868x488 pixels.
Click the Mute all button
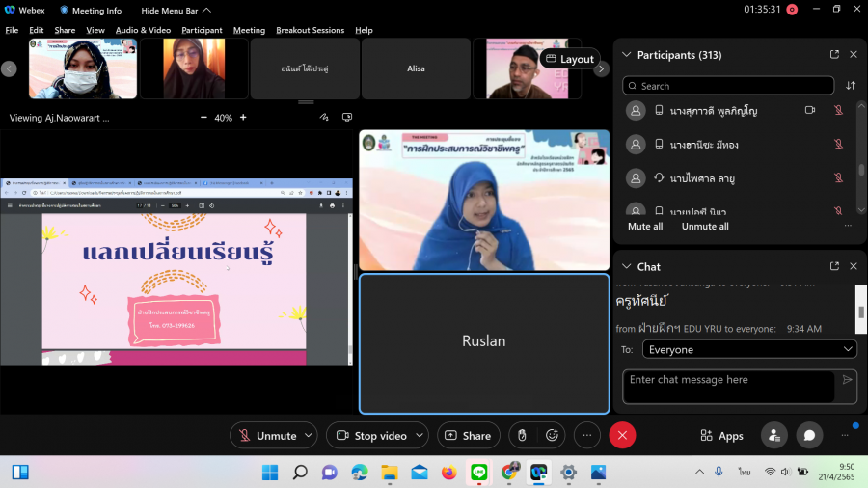645,226
